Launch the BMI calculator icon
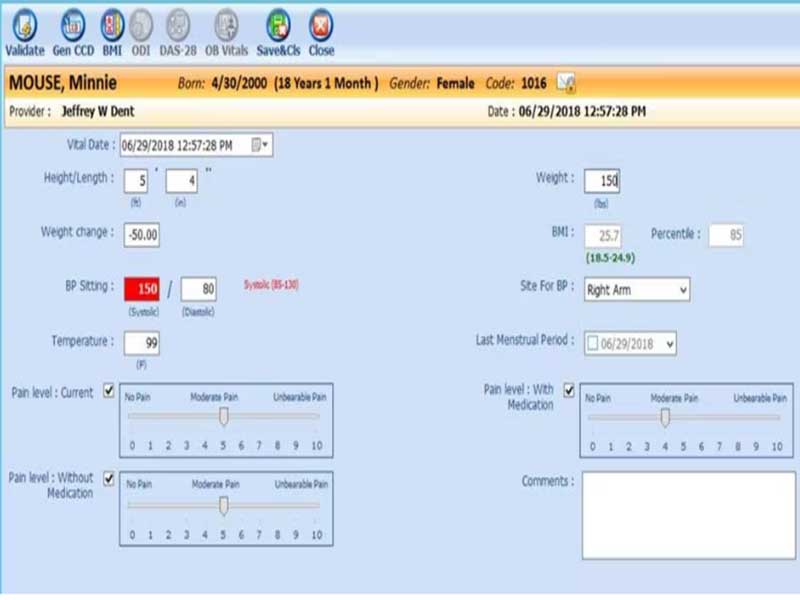 click(112, 32)
